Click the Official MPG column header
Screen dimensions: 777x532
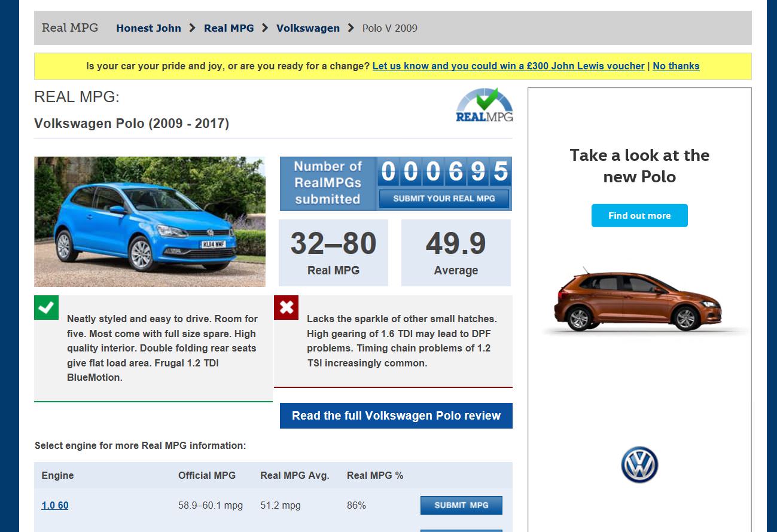coord(207,476)
